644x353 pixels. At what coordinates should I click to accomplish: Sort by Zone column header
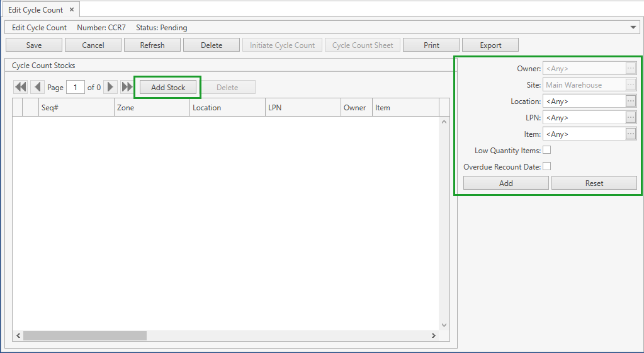click(151, 108)
